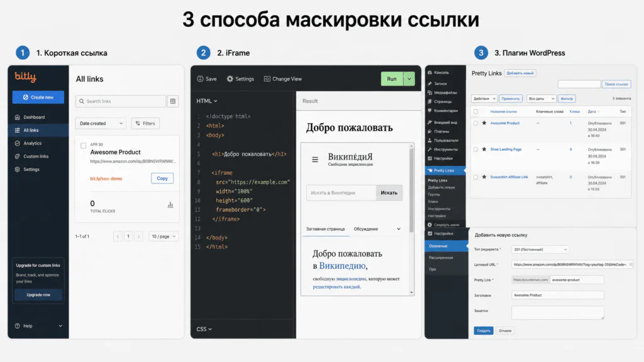Open Группы in Pretty Links submenu
This screenshot has height=362, width=644.
coord(434,195)
